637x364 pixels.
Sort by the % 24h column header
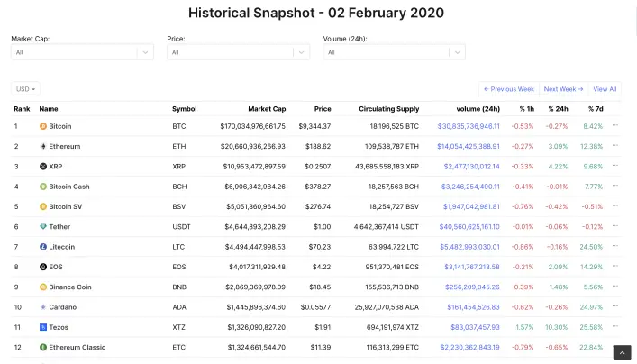(559, 109)
